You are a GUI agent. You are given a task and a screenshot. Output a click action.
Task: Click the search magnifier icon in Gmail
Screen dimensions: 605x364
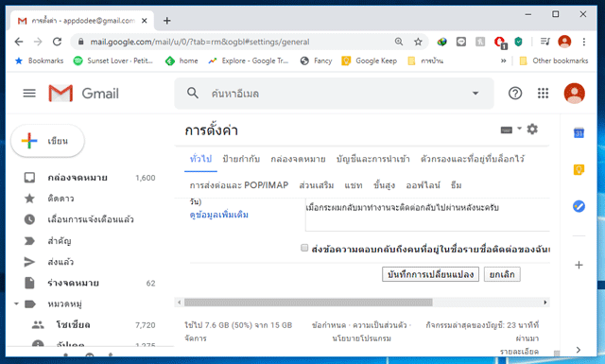click(193, 93)
